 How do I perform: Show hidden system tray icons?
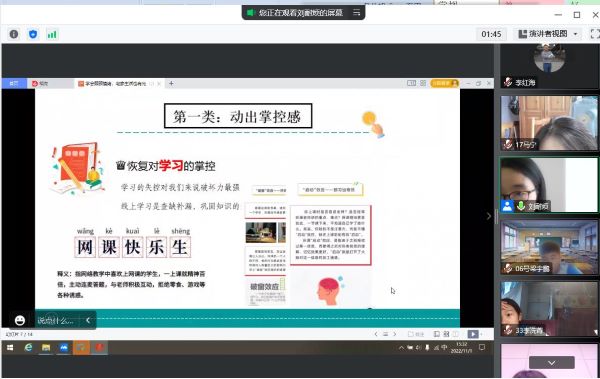click(401, 348)
